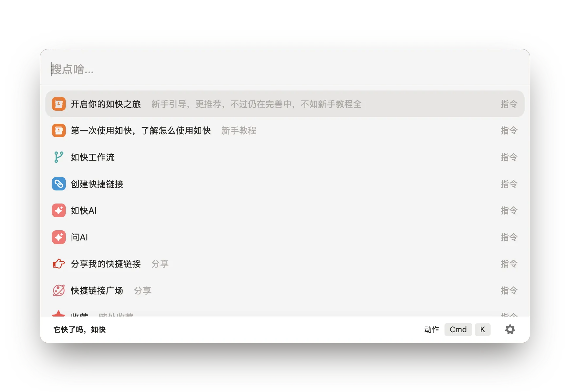Screen dimensions: 570x392
Task: Click the red sparkle icon beside 问AI
Action: 59,237
